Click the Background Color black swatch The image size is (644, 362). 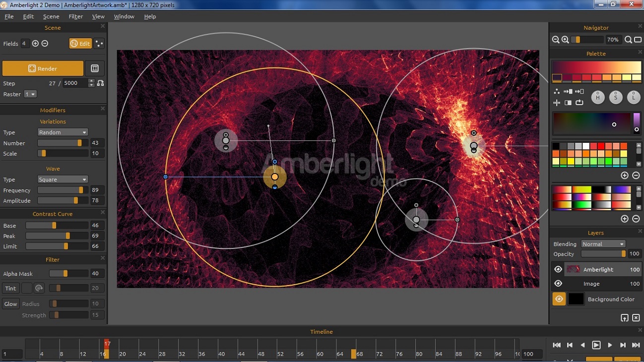click(x=576, y=299)
